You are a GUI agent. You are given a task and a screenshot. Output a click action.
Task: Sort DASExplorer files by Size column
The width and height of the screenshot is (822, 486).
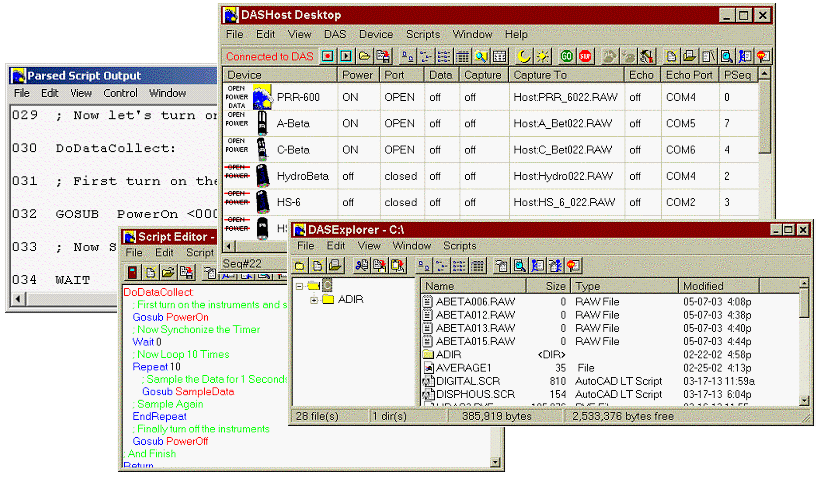click(548, 286)
